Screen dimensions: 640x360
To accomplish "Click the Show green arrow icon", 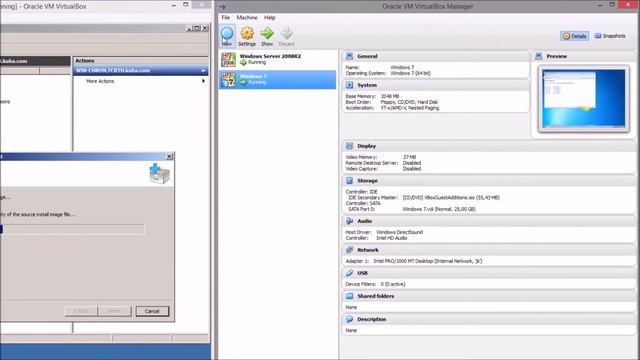I will tap(267, 33).
